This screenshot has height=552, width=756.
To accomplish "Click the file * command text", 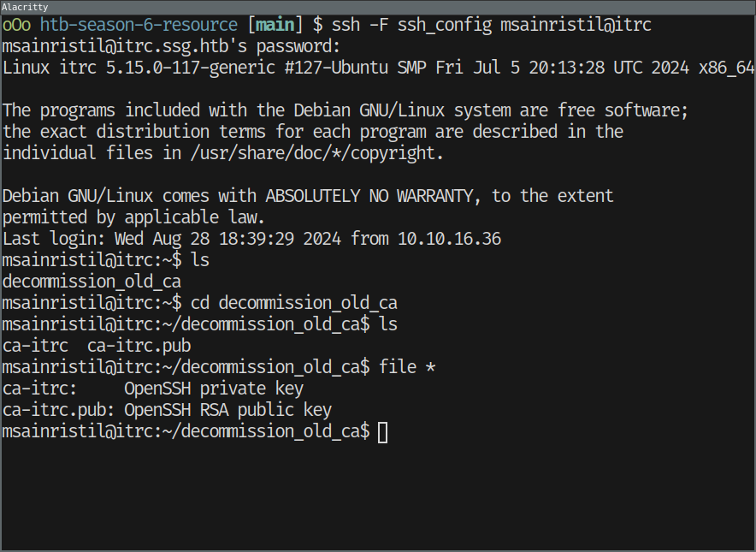I will (407, 367).
